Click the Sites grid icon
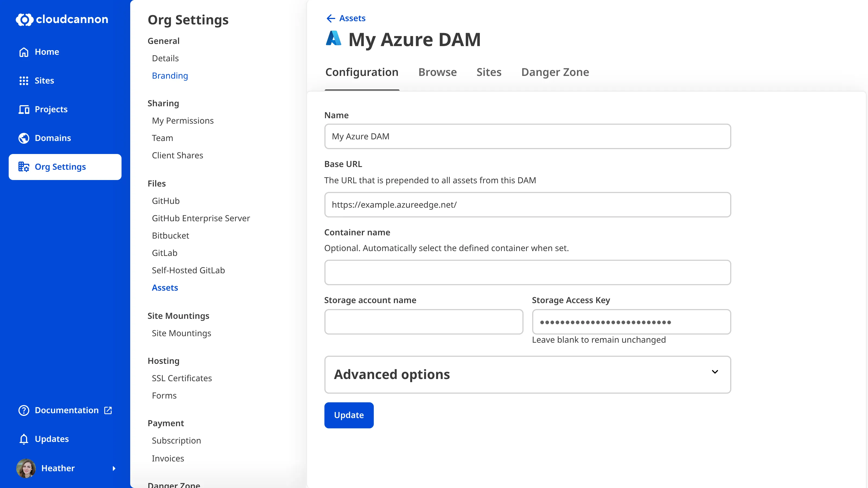The width and height of the screenshot is (868, 488). (x=24, y=81)
